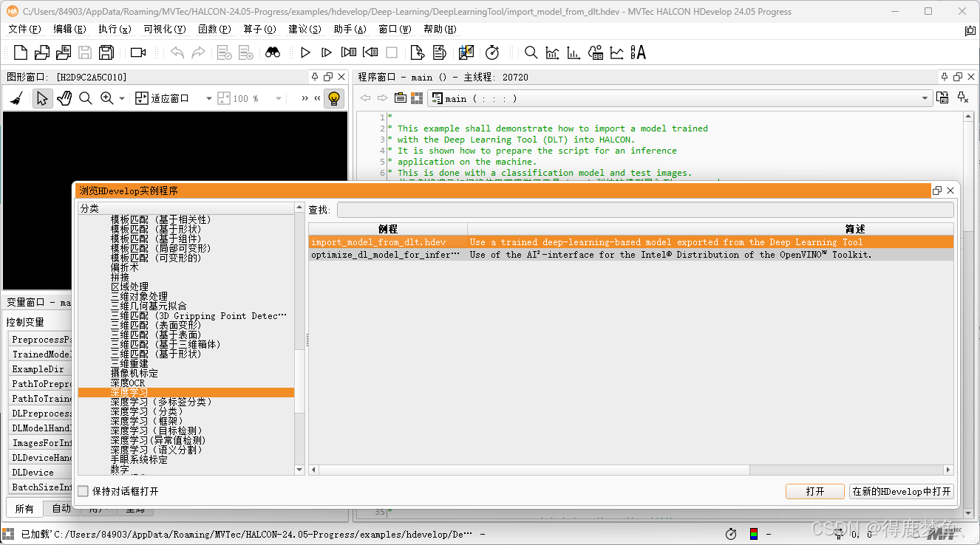The height and width of the screenshot is (545, 980).
Task: Select the pointer tool in graphics window
Action: click(42, 98)
